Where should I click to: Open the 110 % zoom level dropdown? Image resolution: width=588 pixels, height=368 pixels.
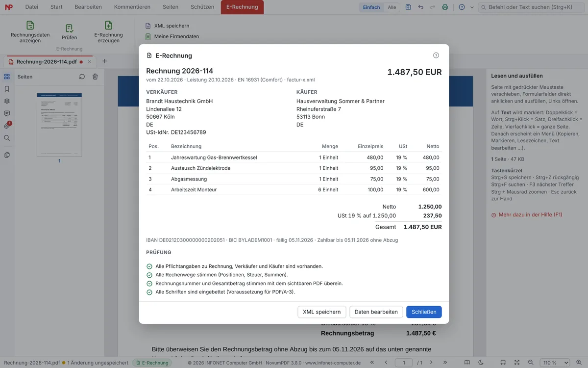[x=555, y=363]
